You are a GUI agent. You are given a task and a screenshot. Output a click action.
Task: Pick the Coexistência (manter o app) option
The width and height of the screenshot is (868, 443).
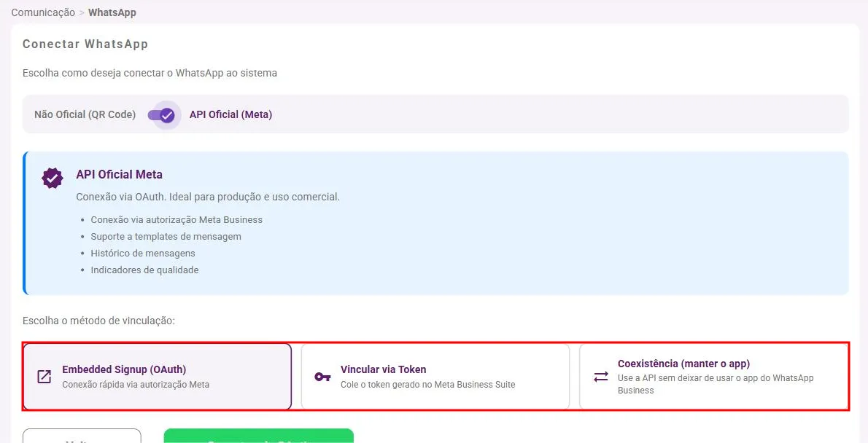[x=713, y=377]
